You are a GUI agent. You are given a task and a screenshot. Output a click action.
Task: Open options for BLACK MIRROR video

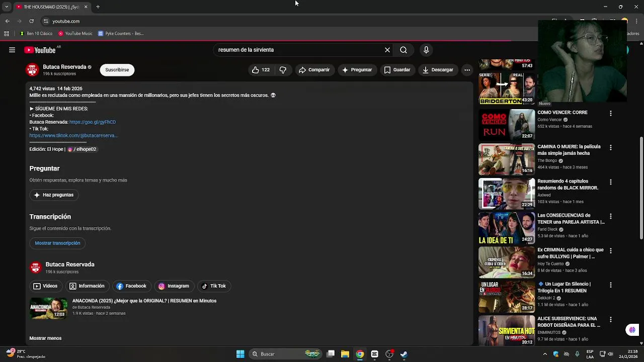pos(611,182)
